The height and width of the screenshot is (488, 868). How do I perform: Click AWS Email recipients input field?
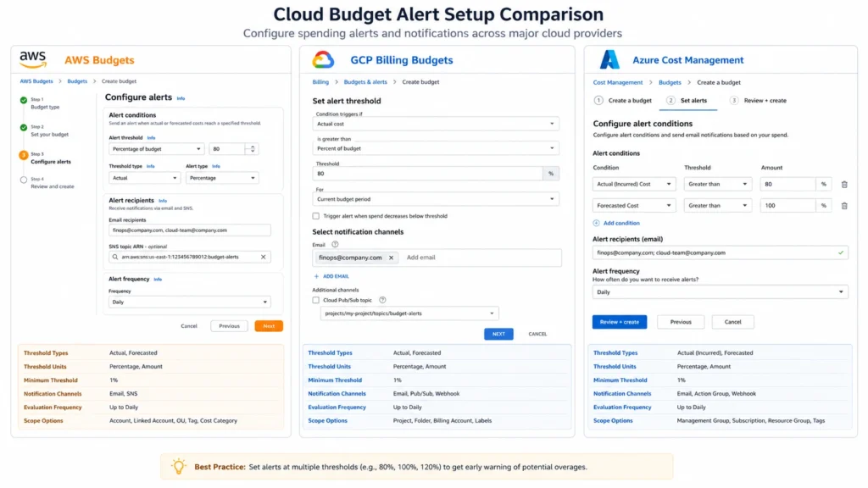pos(189,230)
